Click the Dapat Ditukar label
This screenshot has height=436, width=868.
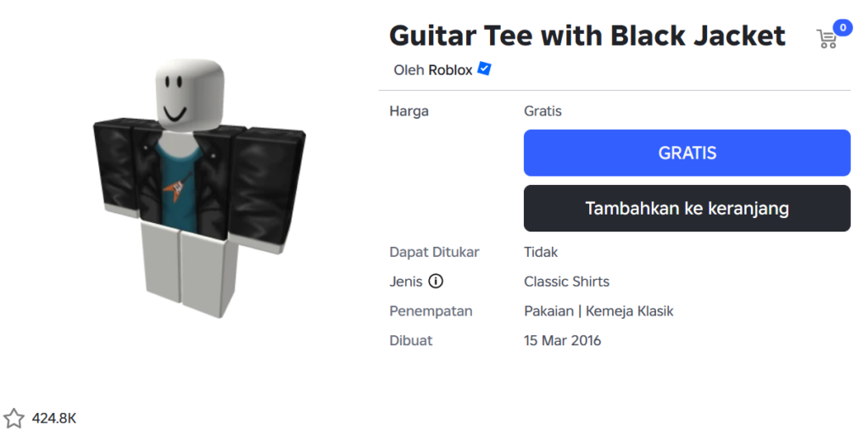pos(434,252)
